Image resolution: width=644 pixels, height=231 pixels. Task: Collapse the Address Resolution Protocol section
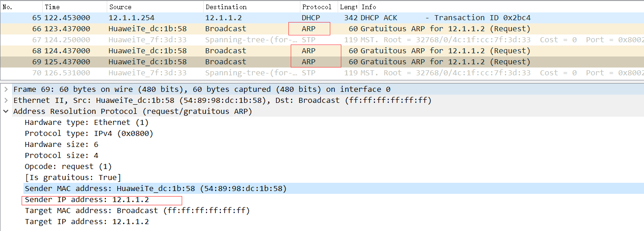point(6,111)
